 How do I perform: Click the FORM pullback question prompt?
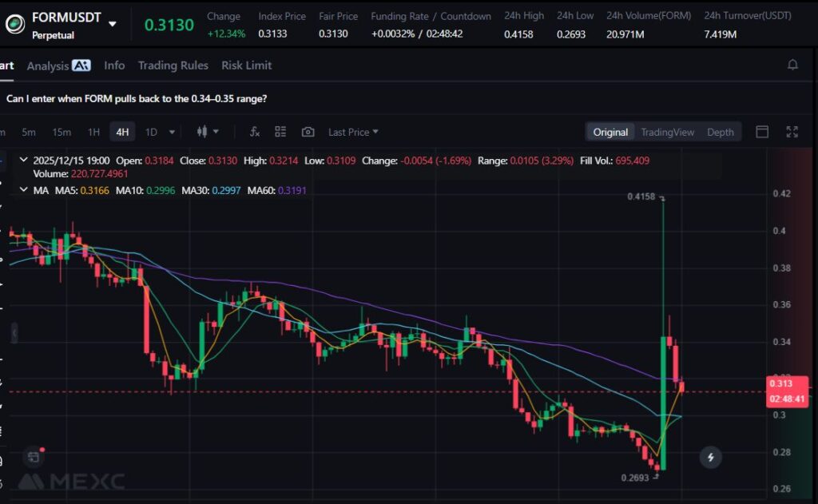point(137,98)
